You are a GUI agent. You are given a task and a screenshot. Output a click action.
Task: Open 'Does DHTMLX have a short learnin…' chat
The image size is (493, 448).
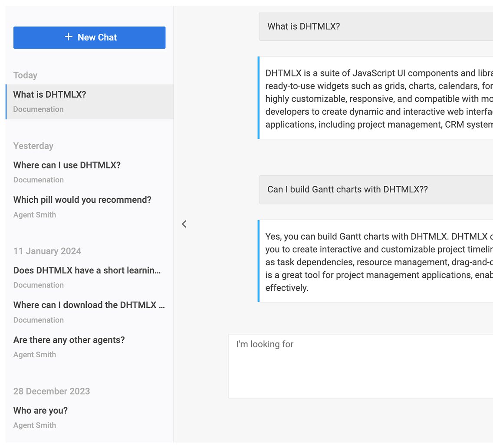pyautogui.click(x=89, y=277)
